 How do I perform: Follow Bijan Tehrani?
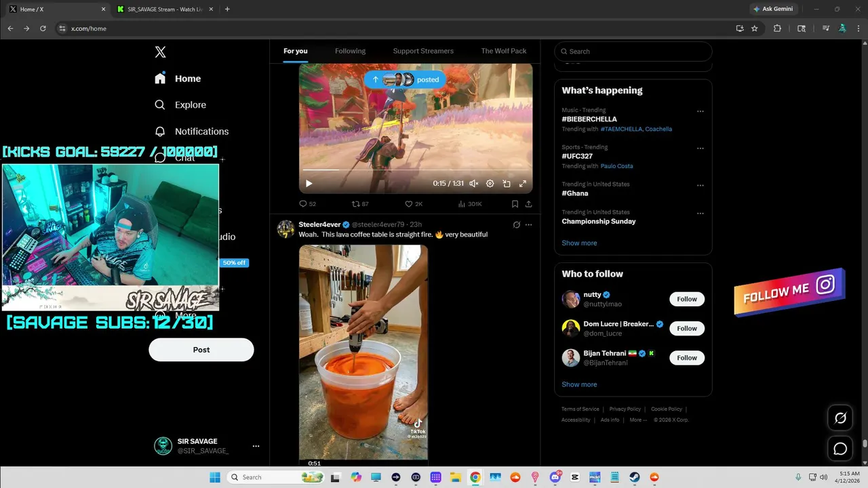click(687, 357)
